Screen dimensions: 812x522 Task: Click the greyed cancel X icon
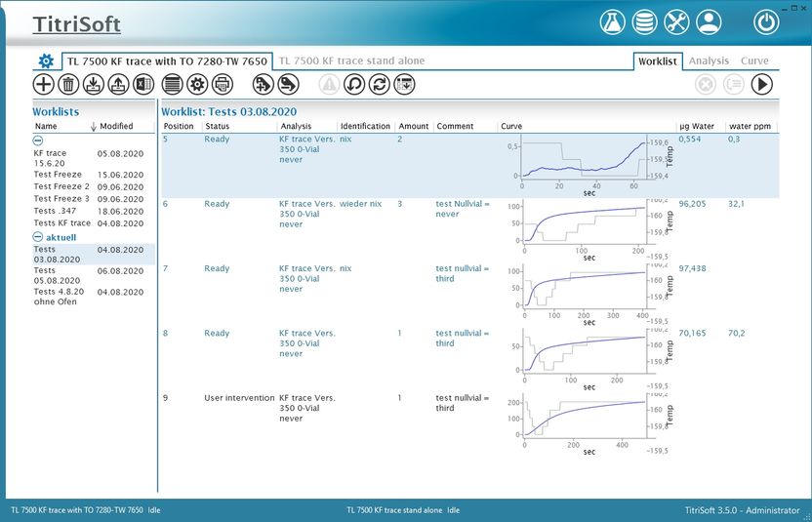pyautogui.click(x=706, y=84)
